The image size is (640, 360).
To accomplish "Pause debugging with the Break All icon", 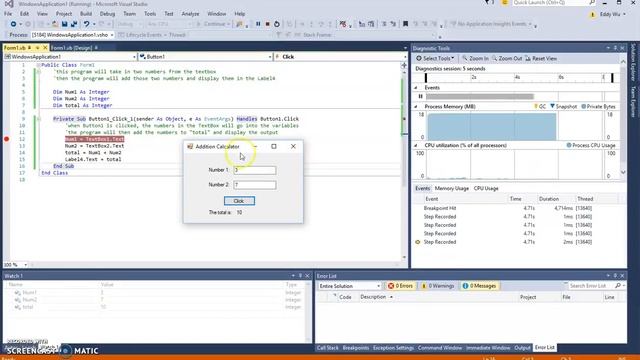I will point(258,24).
